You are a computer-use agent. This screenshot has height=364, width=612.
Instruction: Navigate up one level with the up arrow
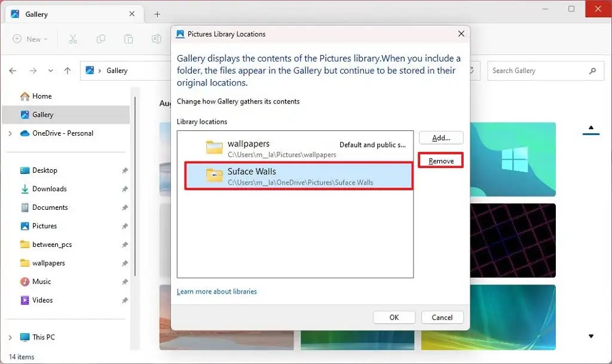coord(66,71)
